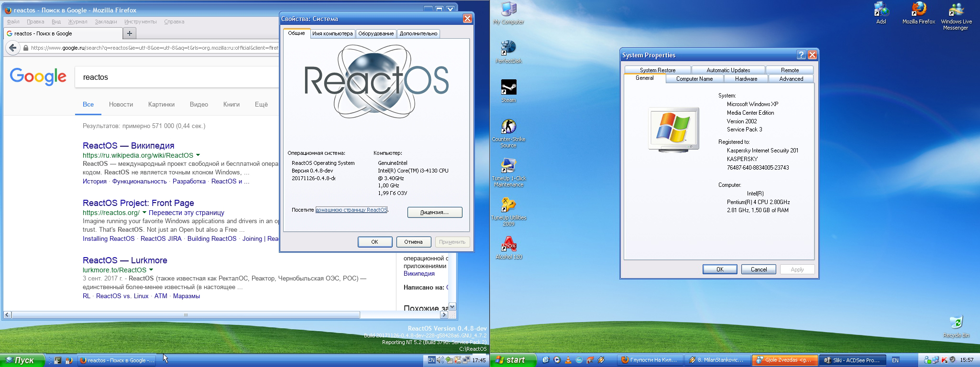This screenshot has width=980, height=367.
Task: Click Перевести эту страницу link
Action: click(x=187, y=213)
